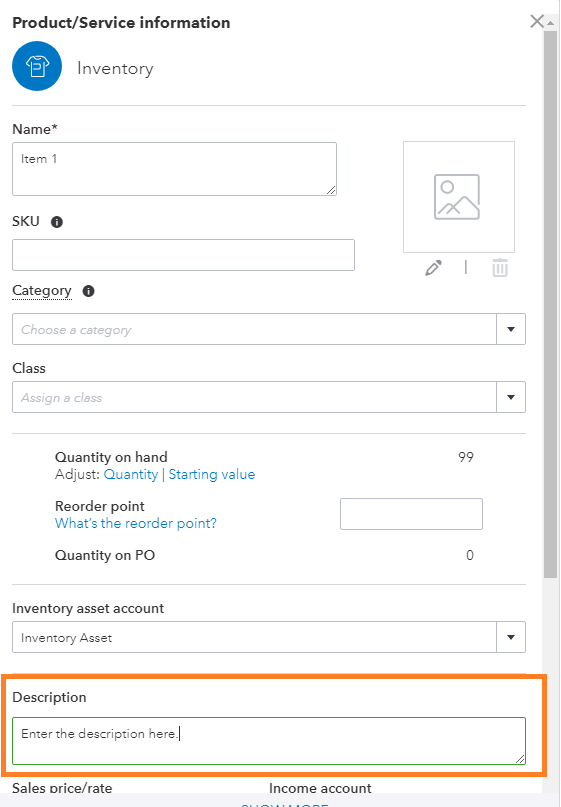The image size is (561, 807).
Task: Open the Category dropdown arrow
Action: [511, 329]
